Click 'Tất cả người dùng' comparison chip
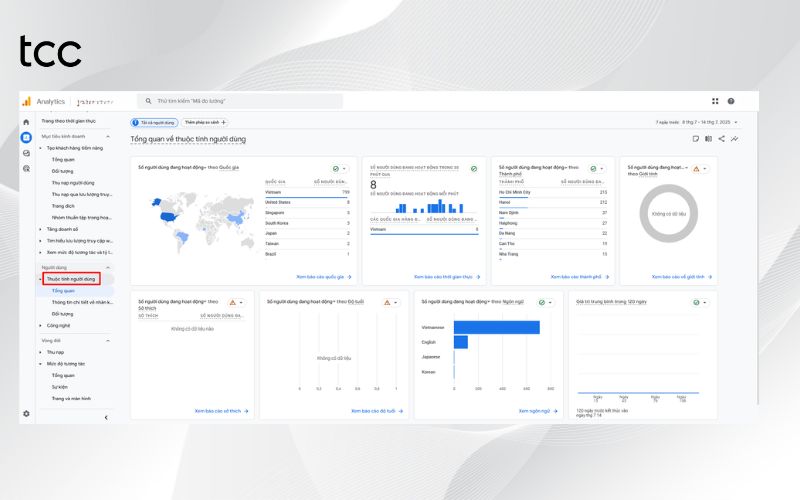The image size is (800, 500). [x=154, y=122]
